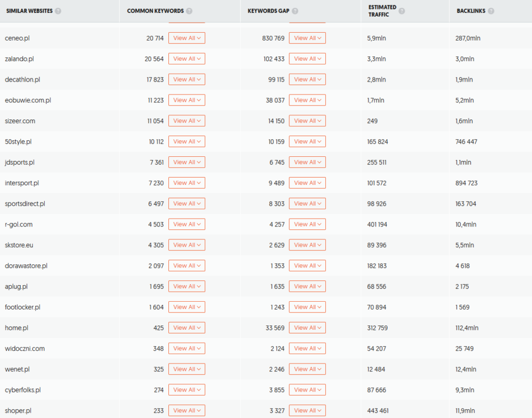532x418 pixels.
Task: Expand the View All dropdown for intersport.pl
Action: coord(187,182)
